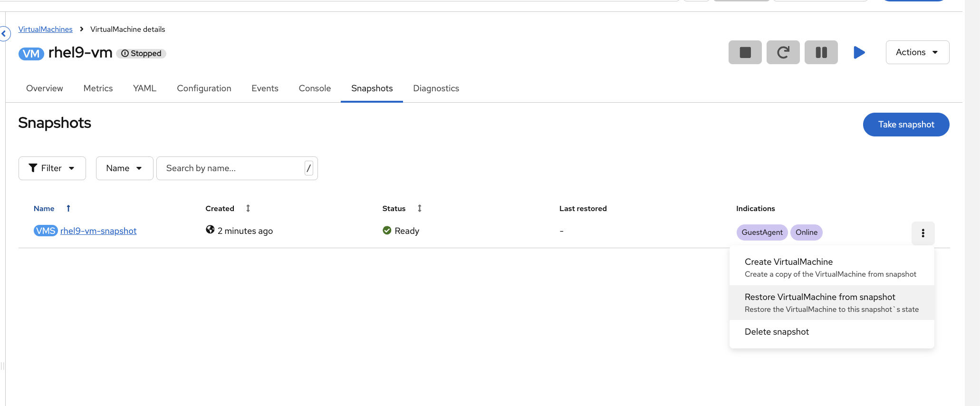Click the Status column header text
The width and height of the screenshot is (980, 406).
click(394, 209)
